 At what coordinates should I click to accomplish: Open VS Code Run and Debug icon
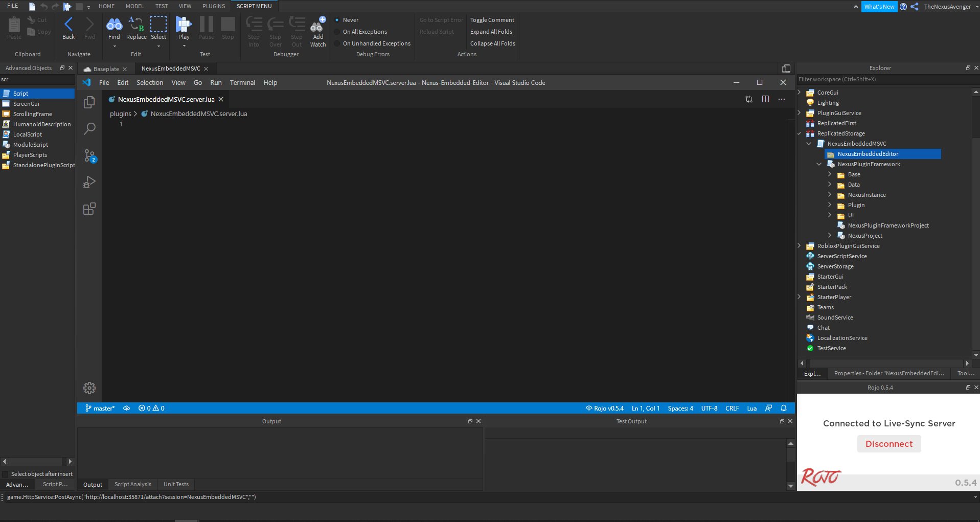coord(89,182)
